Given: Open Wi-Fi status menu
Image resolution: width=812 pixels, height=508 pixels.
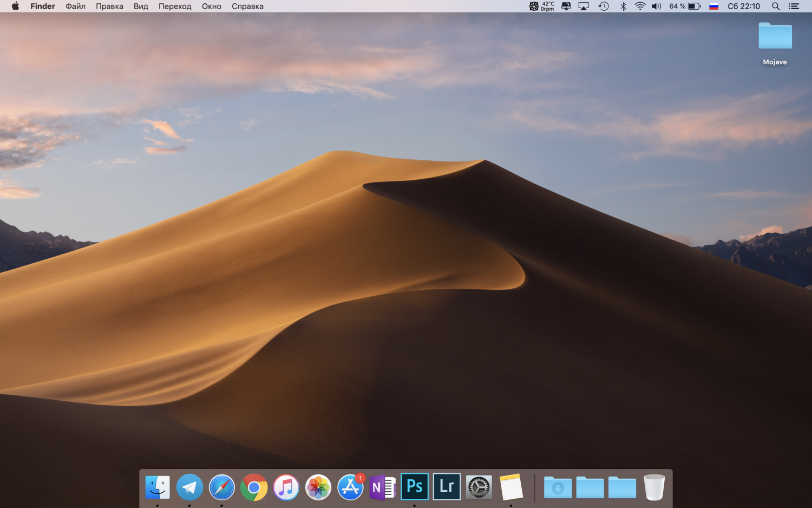Looking at the screenshot, I should [x=640, y=6].
